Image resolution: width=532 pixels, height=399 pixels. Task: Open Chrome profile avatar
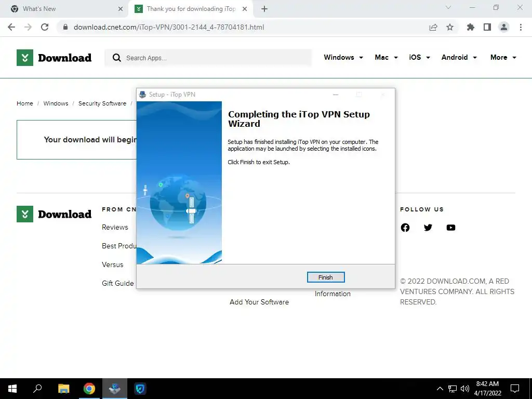(x=504, y=27)
